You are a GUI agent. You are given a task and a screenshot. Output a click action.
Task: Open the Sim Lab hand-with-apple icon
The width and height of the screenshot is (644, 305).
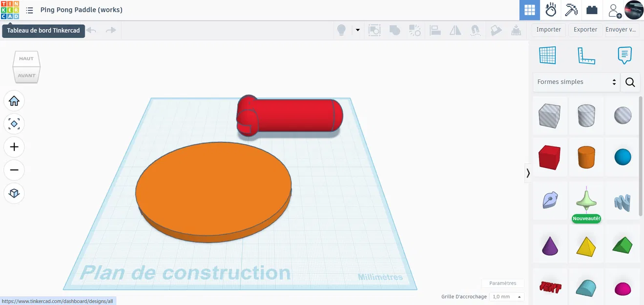(x=551, y=10)
